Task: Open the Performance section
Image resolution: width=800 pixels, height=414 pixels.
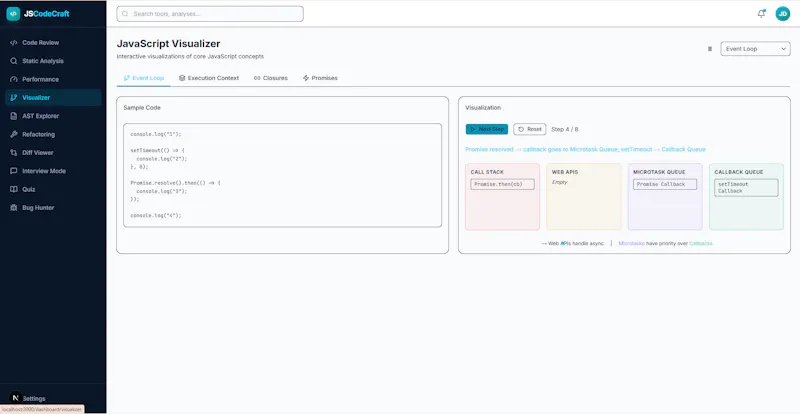Action: coord(53,80)
